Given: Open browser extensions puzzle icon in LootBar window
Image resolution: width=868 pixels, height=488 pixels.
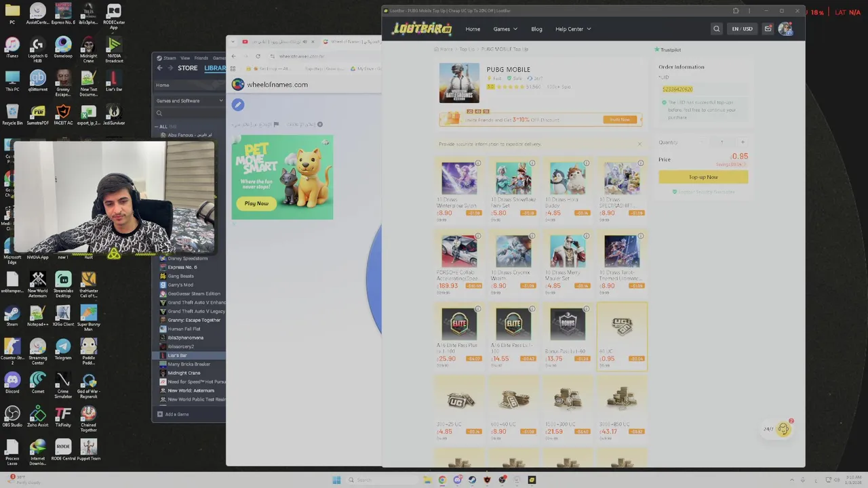Looking at the screenshot, I should [x=736, y=11].
